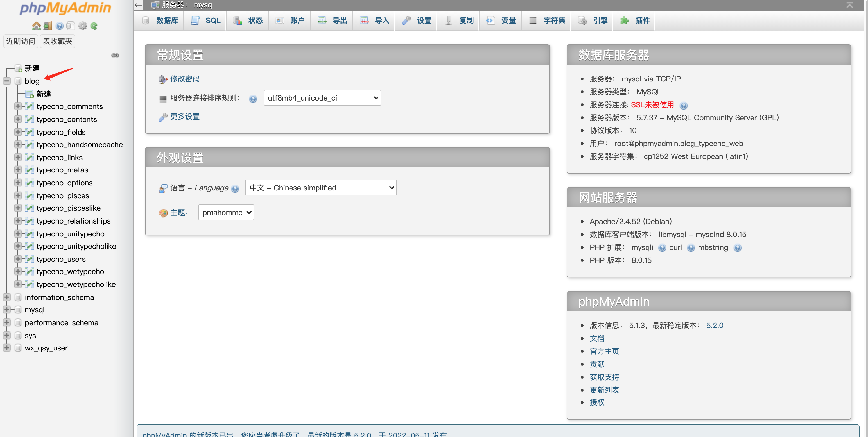Collapse top panel arrow icon at right
Viewport: 868px width, 437px height.
click(849, 5)
